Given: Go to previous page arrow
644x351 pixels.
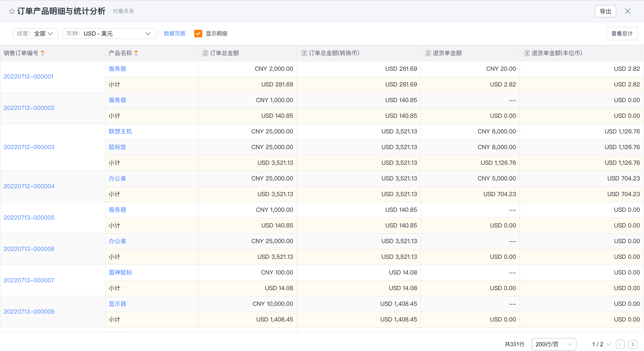Looking at the screenshot, I should pyautogui.click(x=620, y=344).
